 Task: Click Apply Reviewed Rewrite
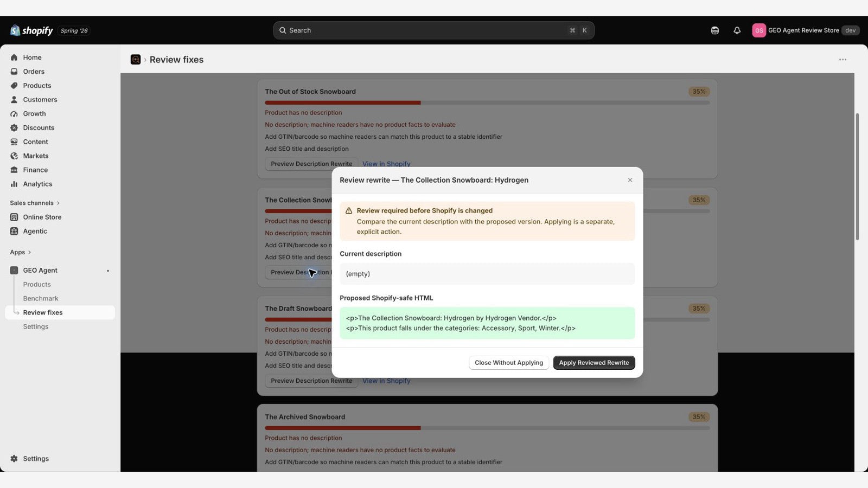point(594,363)
